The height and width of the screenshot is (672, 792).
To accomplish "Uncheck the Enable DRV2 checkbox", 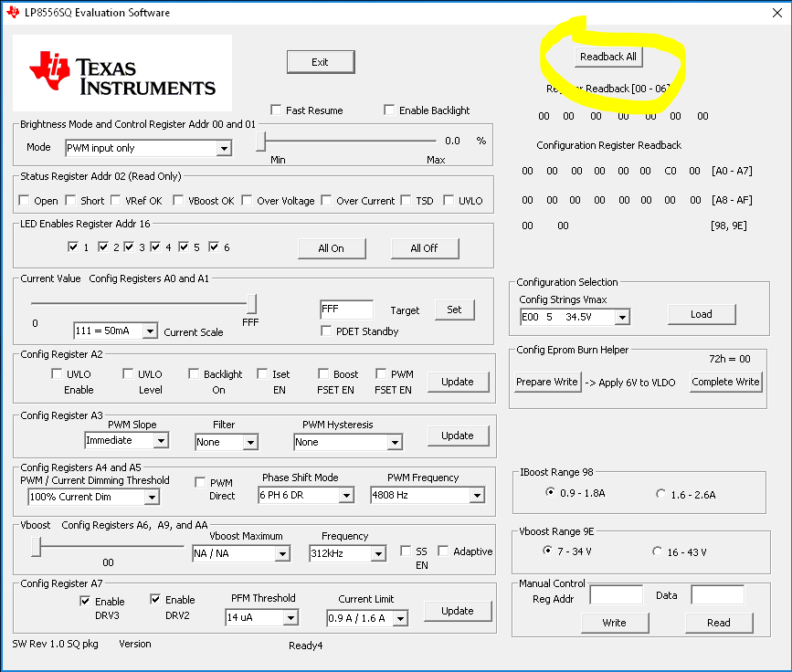I will click(x=155, y=599).
